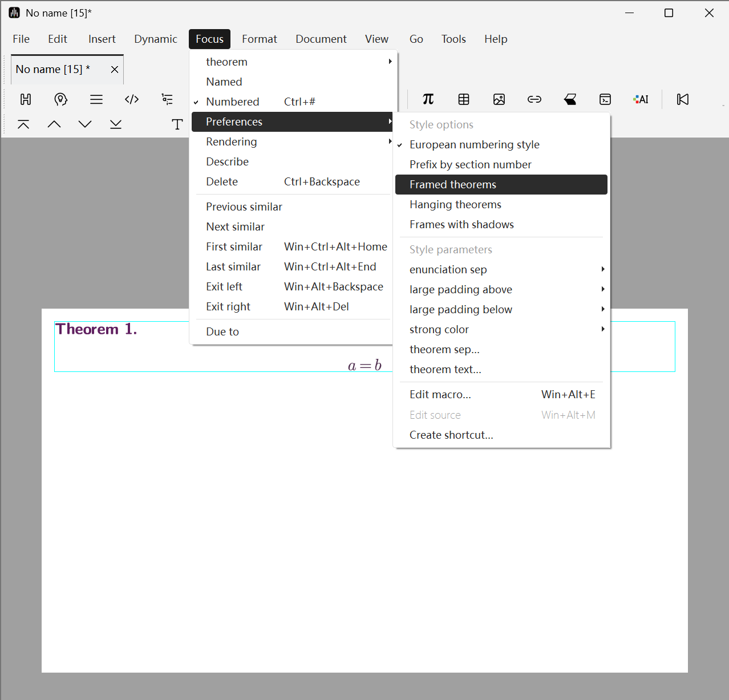Screen dimensions: 729x700
Task: Toggle European numbering style
Action: coord(474,144)
